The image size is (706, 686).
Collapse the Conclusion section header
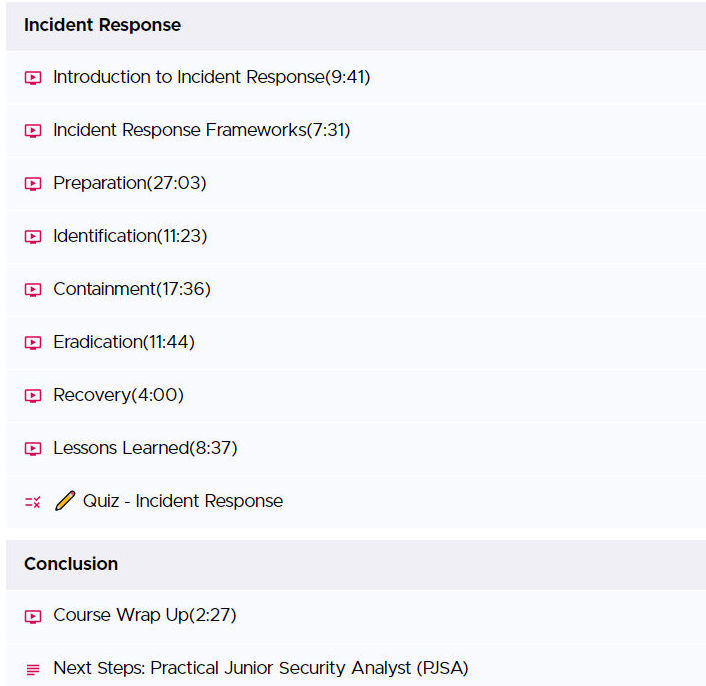coord(356,564)
